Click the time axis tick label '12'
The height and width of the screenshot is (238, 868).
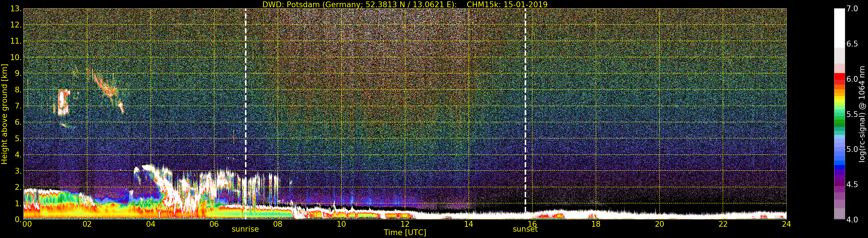tap(405, 224)
